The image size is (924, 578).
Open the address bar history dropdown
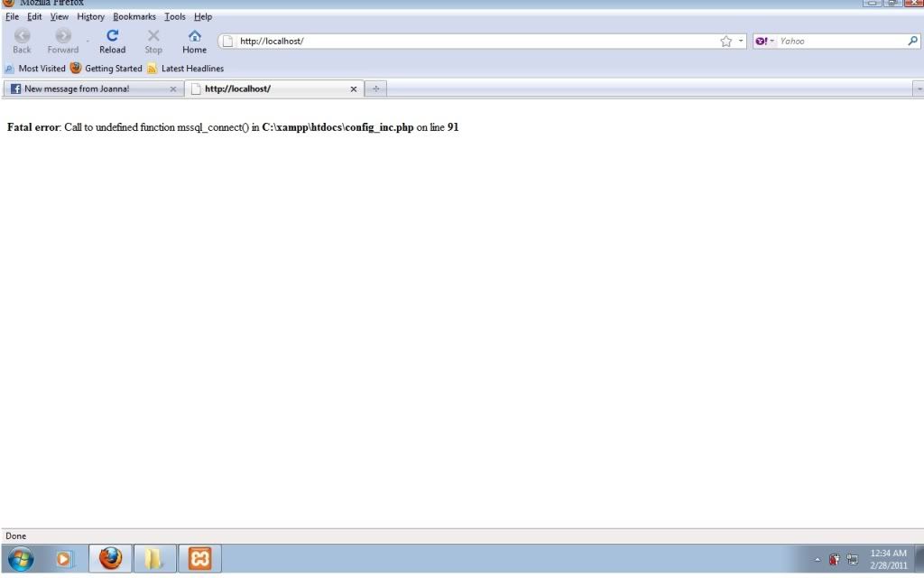tap(741, 41)
